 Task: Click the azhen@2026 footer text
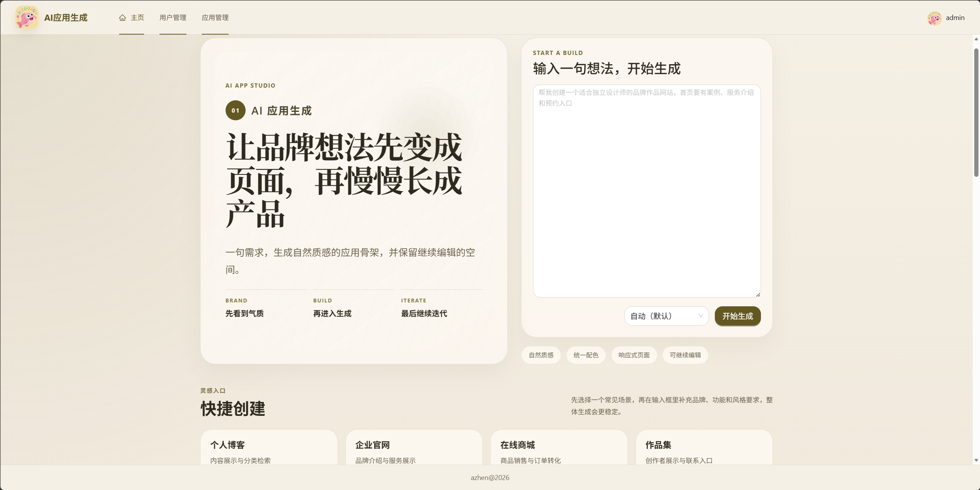(x=490, y=478)
